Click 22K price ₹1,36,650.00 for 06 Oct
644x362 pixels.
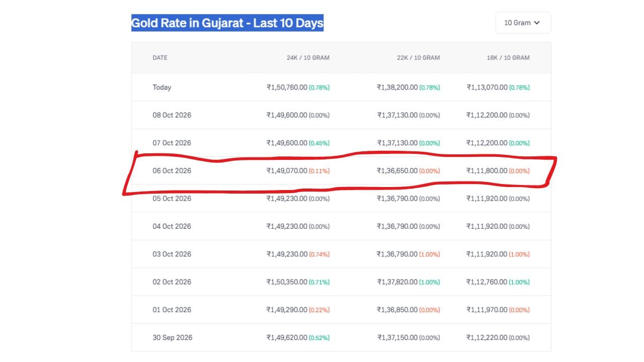point(397,171)
